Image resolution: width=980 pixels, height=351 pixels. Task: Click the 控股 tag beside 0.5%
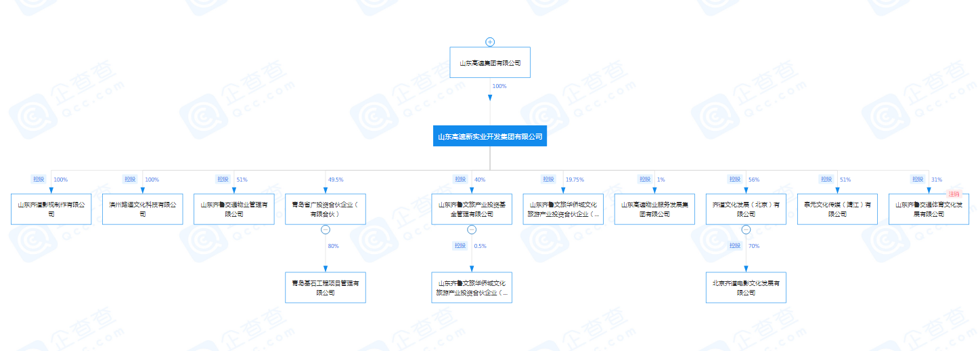460,245
